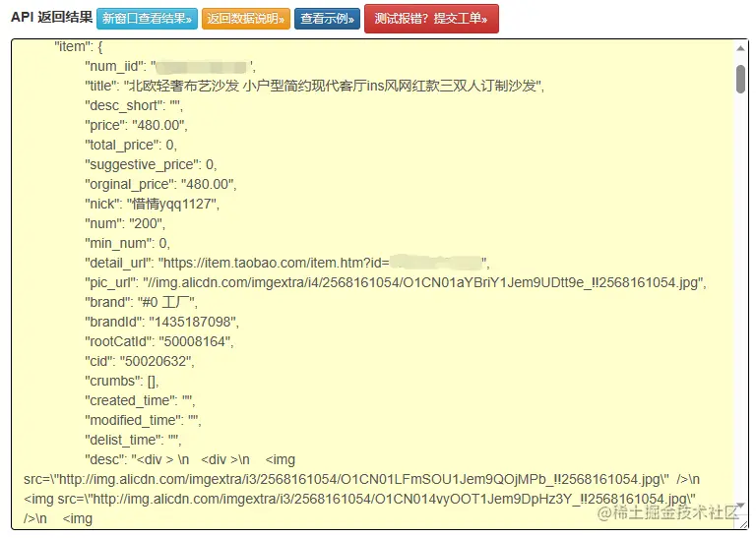
Task: Click image src line containing O1CN01LFmSOU1Jem9QOjMPb
Action: pos(361,479)
